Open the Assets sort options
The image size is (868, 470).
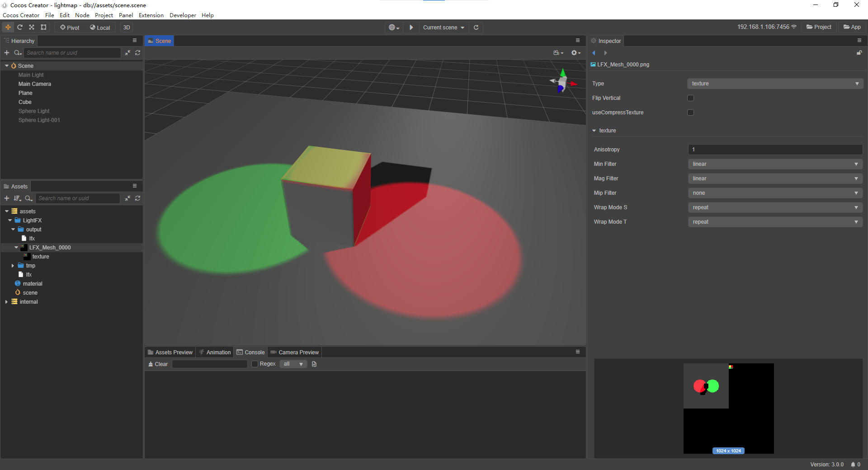[x=18, y=198]
